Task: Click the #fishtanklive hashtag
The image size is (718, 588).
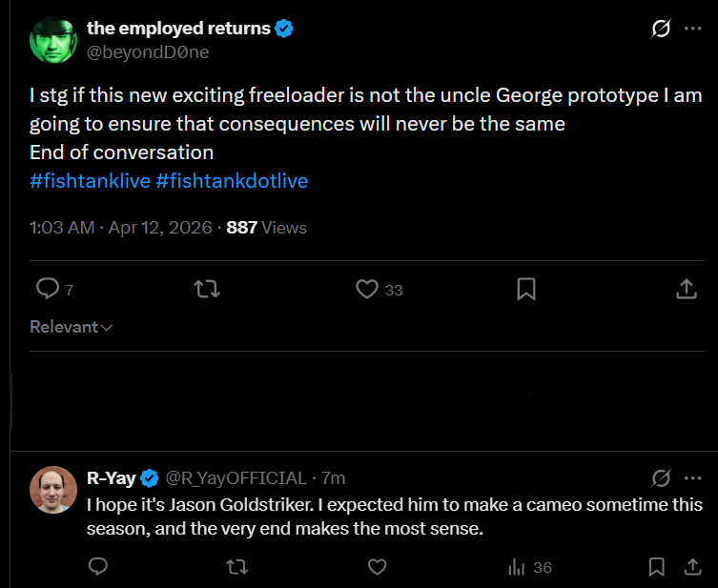Action: pyautogui.click(x=90, y=180)
